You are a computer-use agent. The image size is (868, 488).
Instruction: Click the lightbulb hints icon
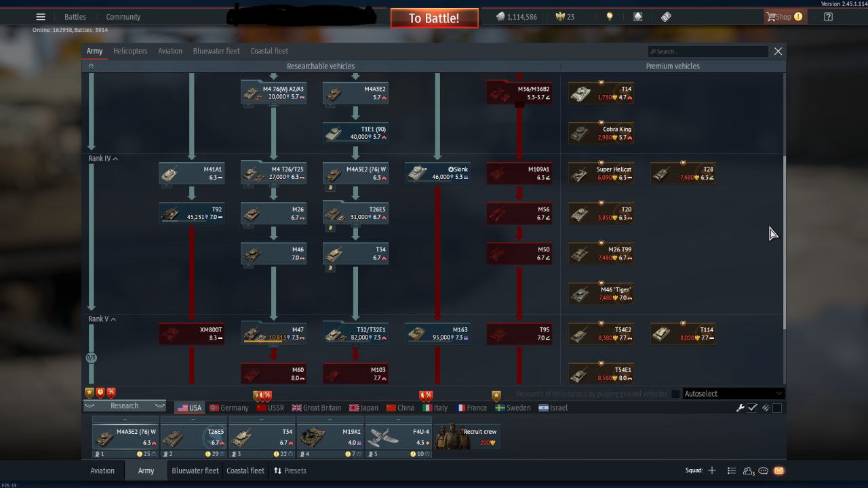(x=610, y=17)
